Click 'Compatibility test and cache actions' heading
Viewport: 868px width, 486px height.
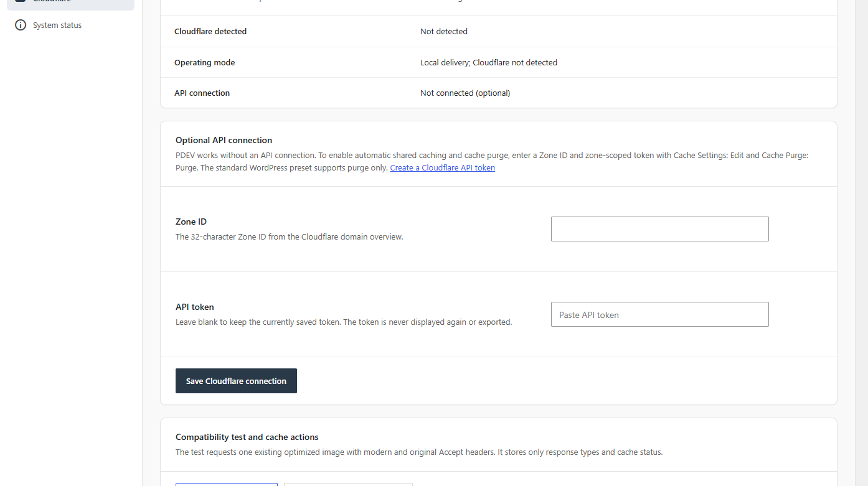[247, 437]
